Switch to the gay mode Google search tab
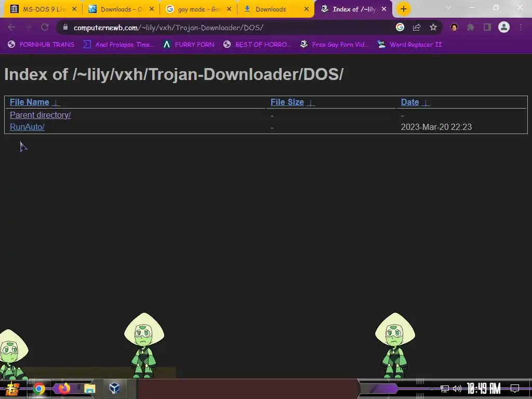 pyautogui.click(x=198, y=9)
